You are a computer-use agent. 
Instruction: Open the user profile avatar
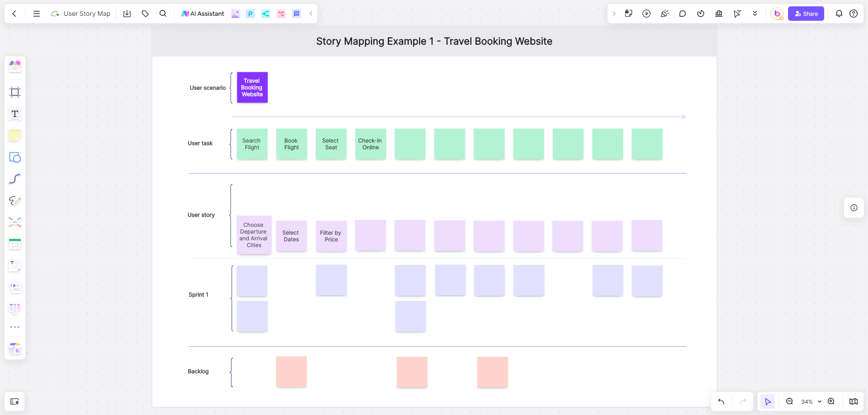tap(777, 14)
